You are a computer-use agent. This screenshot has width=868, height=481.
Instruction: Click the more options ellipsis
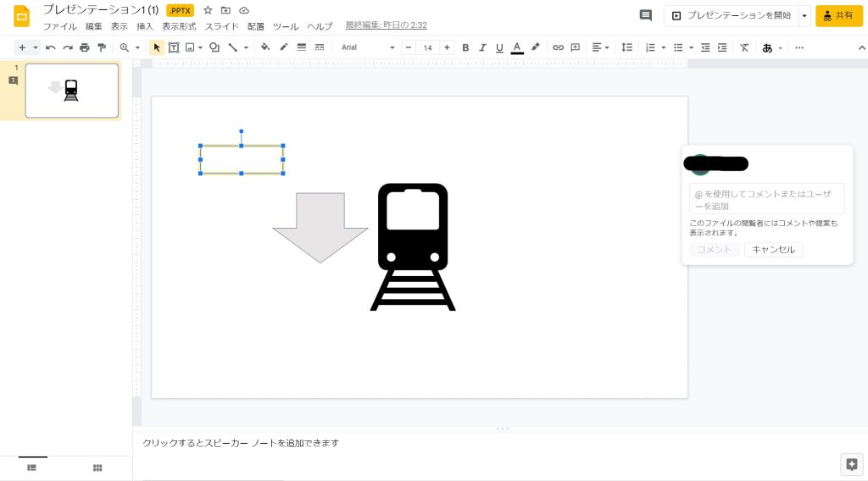(799, 47)
